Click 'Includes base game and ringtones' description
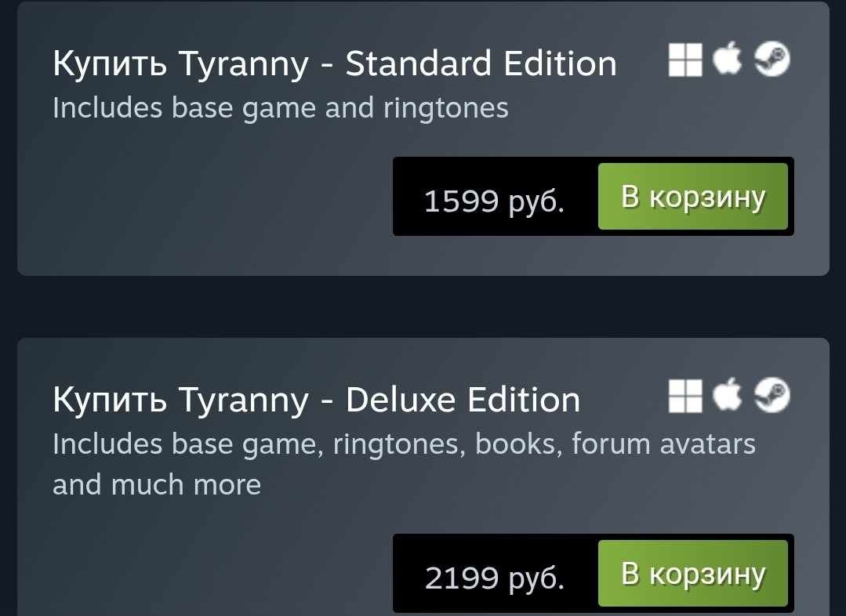 [x=281, y=108]
